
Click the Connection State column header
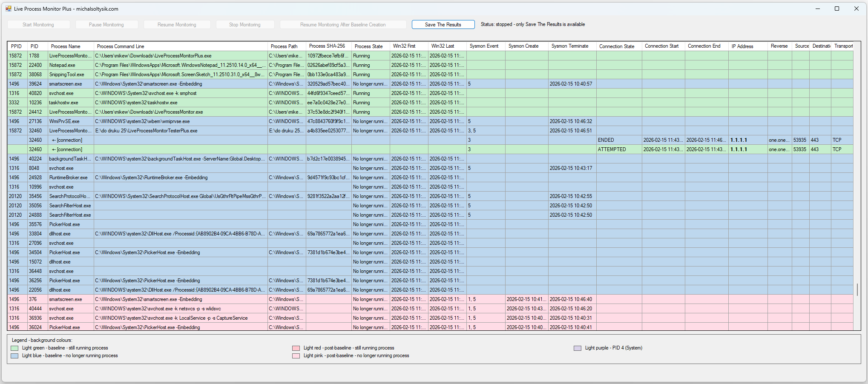617,46
